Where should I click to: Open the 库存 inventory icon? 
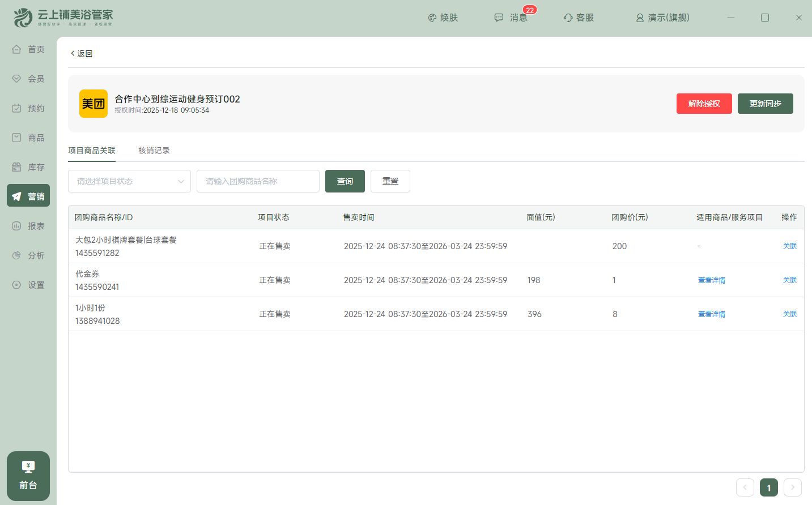(x=17, y=168)
